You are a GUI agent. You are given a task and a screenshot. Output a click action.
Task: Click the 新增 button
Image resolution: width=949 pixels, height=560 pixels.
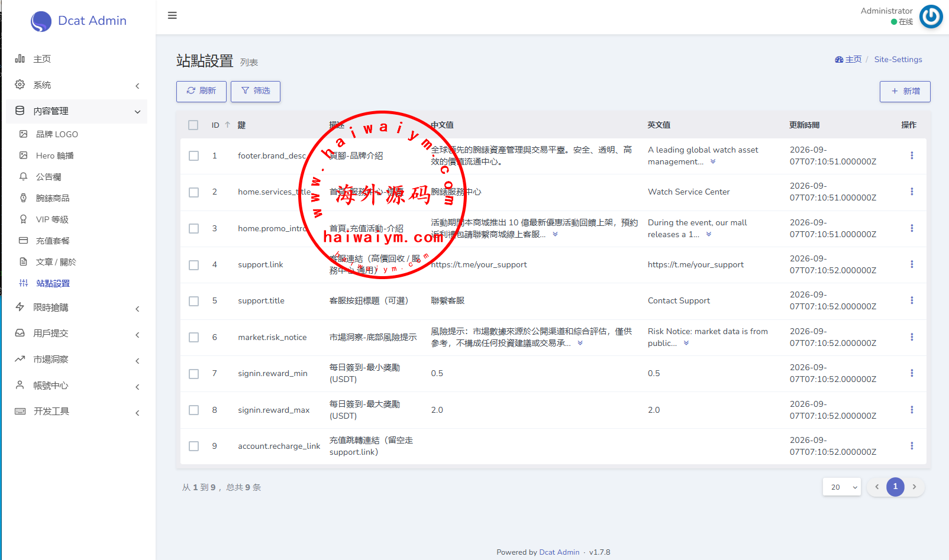click(905, 92)
